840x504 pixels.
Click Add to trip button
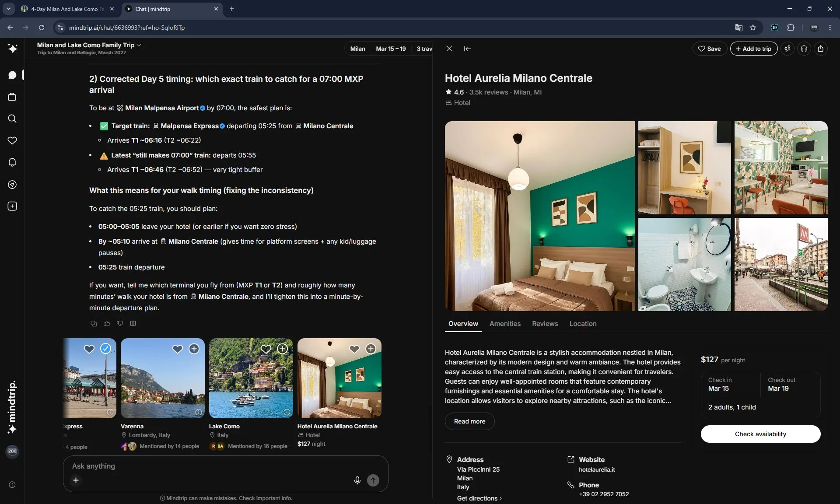[753, 49]
